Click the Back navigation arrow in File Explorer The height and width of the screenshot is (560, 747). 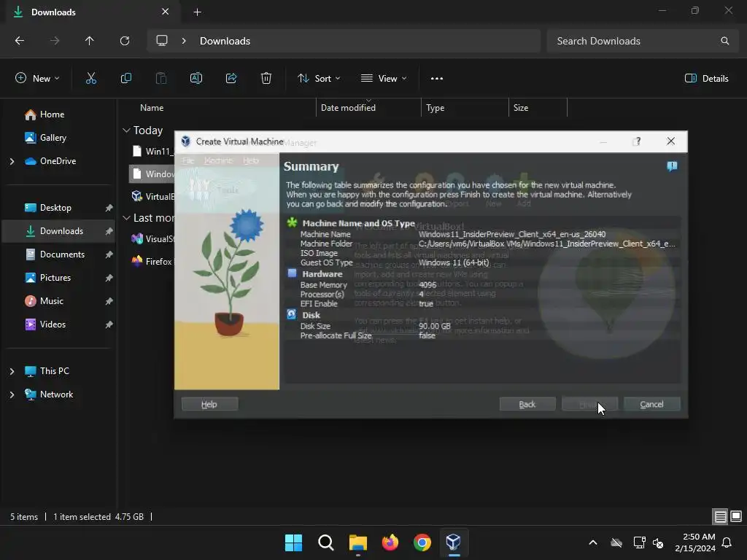[20, 41]
